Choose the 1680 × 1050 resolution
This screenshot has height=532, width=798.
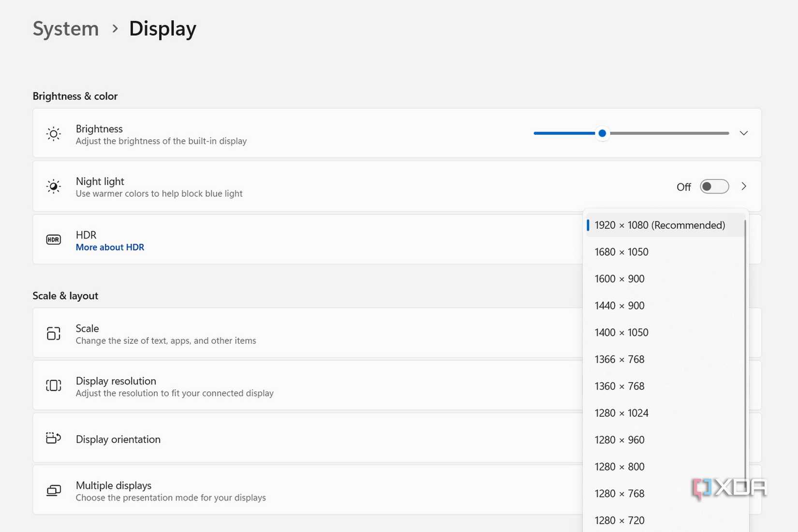tap(665, 252)
